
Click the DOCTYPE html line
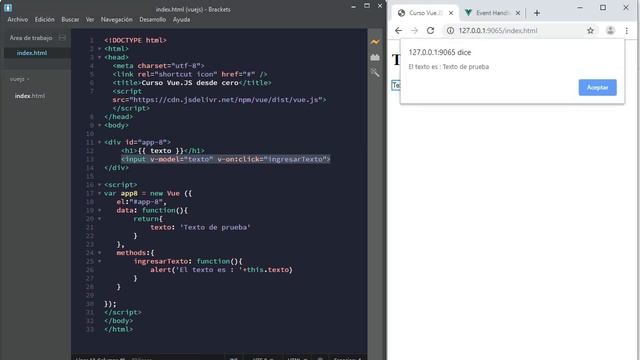[x=135, y=40]
